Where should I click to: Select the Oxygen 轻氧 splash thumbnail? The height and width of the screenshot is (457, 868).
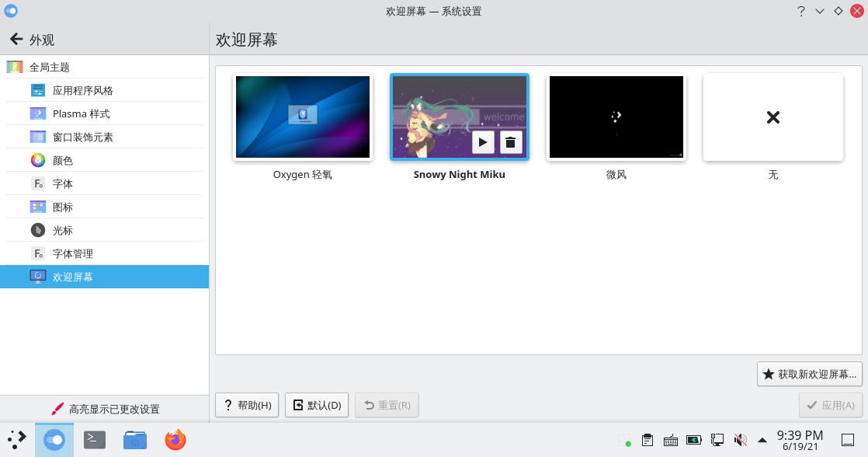point(303,117)
